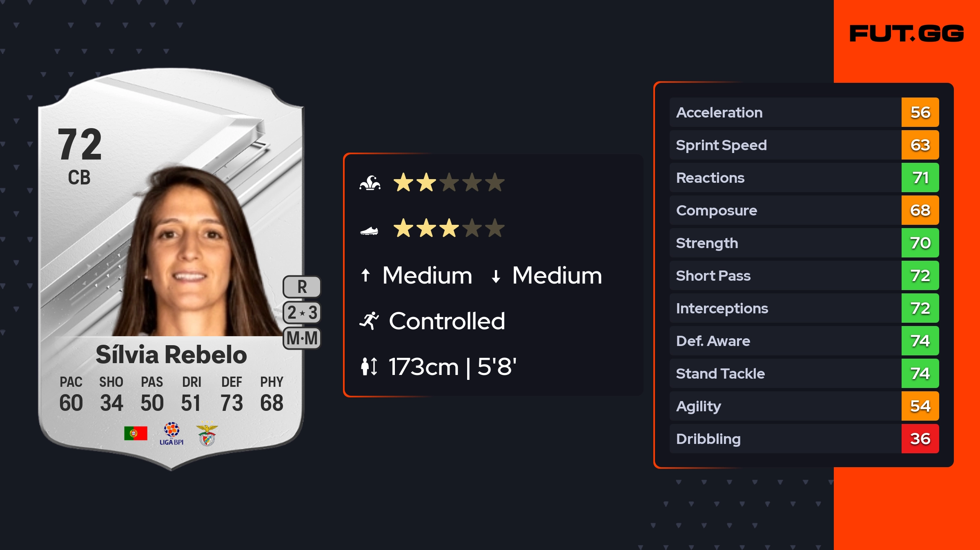Click the defensive work rate down arrow

(496, 276)
